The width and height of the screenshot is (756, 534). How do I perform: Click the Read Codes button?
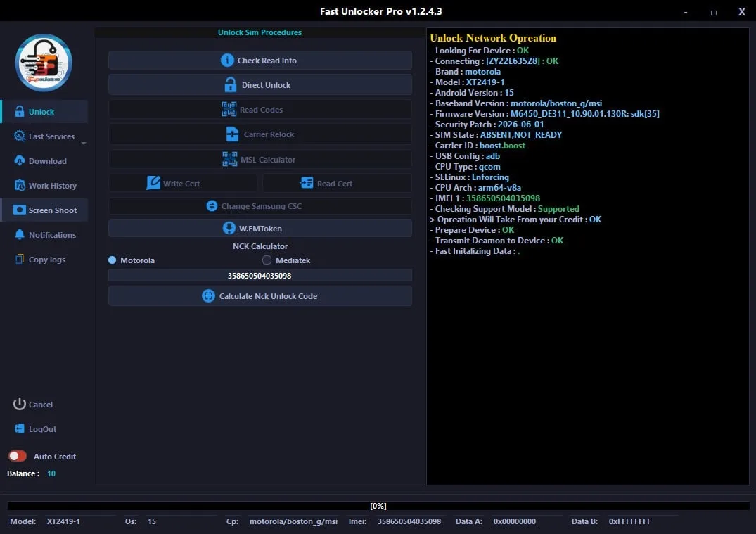click(x=260, y=110)
